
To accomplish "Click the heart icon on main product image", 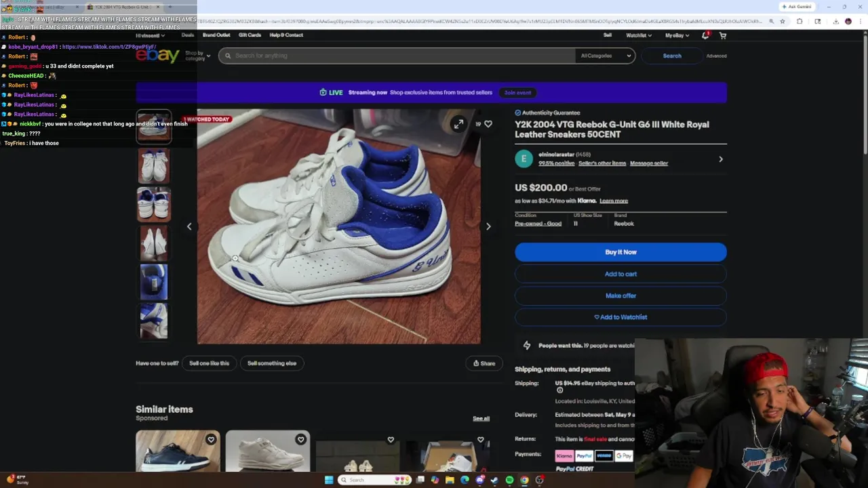I will pyautogui.click(x=488, y=124).
